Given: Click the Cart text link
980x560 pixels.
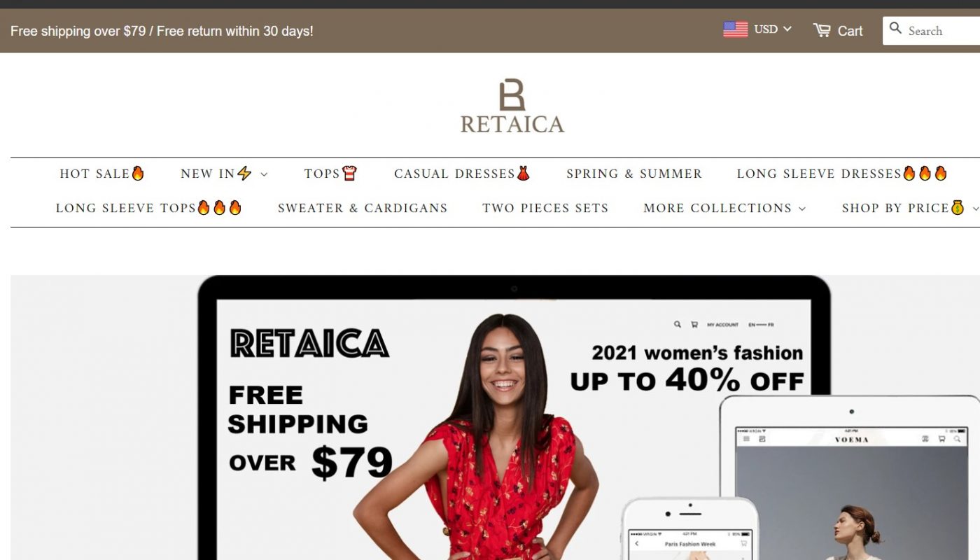Looking at the screenshot, I should pos(850,31).
